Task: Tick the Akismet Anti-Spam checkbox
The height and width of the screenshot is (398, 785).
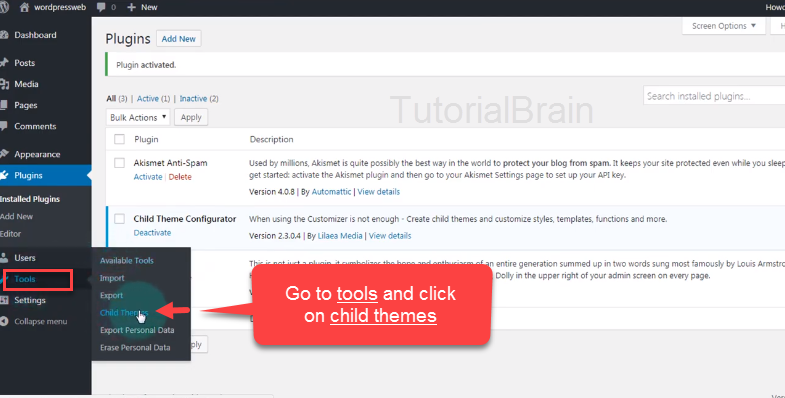Action: [x=119, y=163]
